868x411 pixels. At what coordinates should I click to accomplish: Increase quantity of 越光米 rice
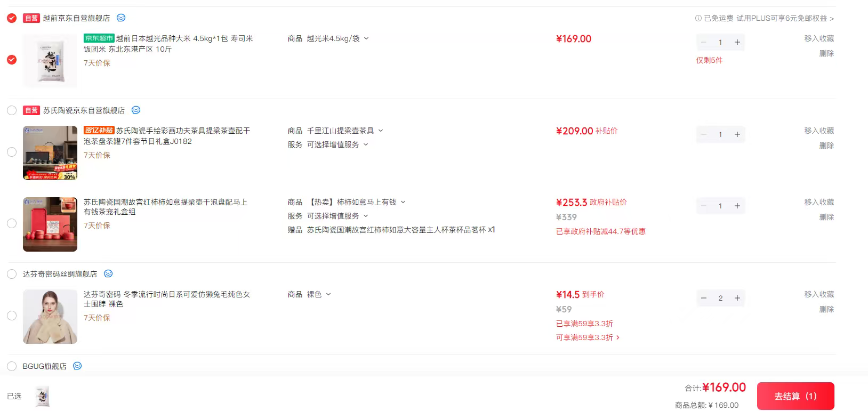[737, 42]
